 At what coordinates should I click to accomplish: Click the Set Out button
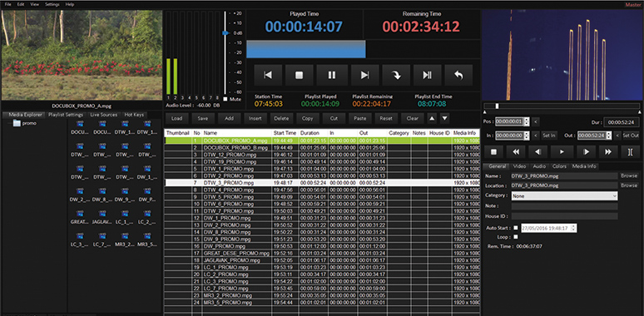[x=631, y=136]
